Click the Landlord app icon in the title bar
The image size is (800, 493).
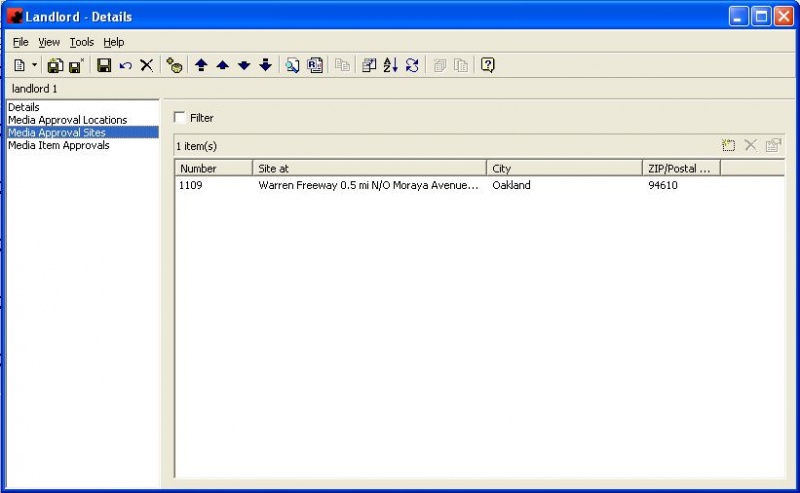(x=15, y=16)
